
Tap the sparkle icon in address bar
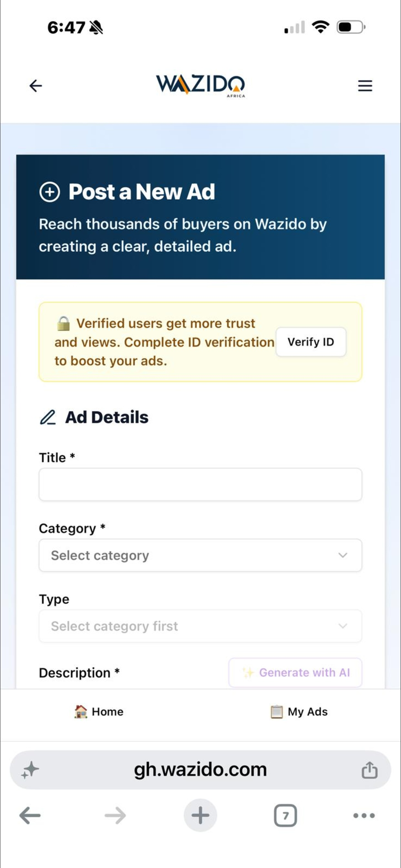pyautogui.click(x=30, y=770)
